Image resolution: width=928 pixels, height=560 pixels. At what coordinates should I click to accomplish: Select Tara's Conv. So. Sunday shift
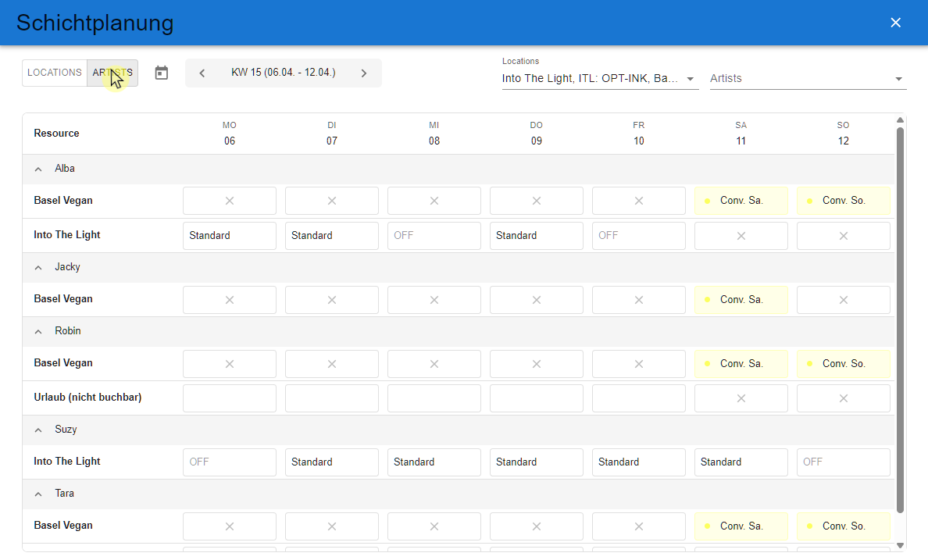tap(844, 526)
